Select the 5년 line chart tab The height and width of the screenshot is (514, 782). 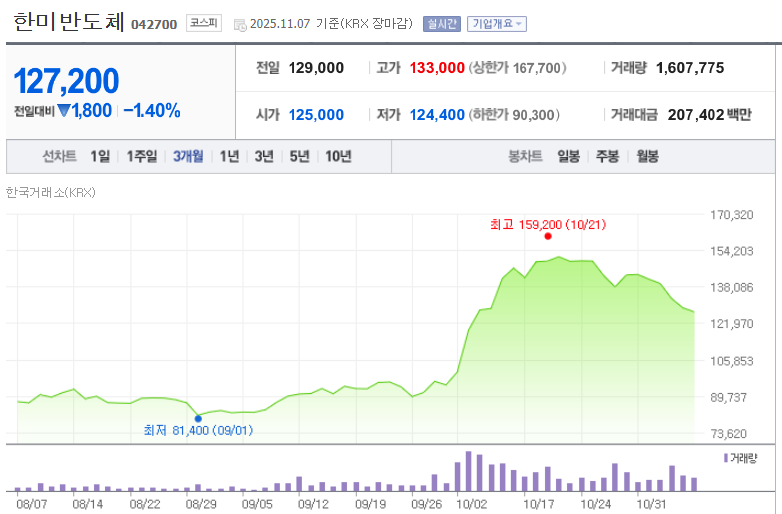[299, 157]
